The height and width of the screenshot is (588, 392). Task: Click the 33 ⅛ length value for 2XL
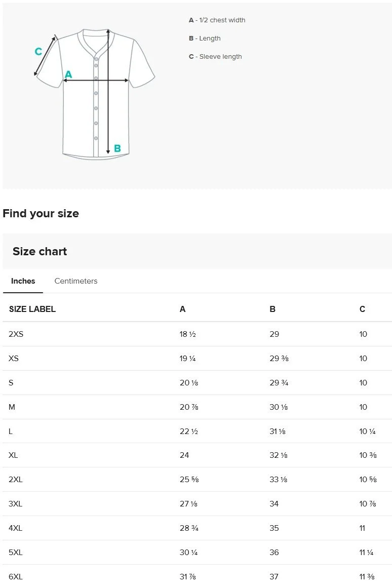[279, 480]
